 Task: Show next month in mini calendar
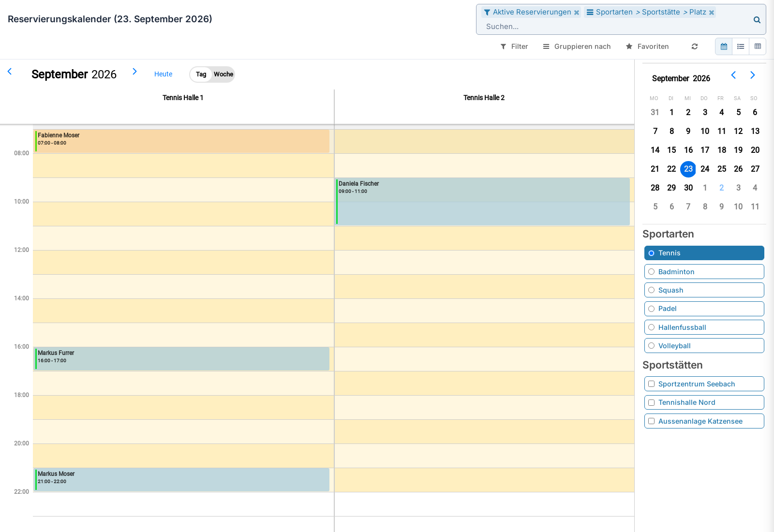752,75
